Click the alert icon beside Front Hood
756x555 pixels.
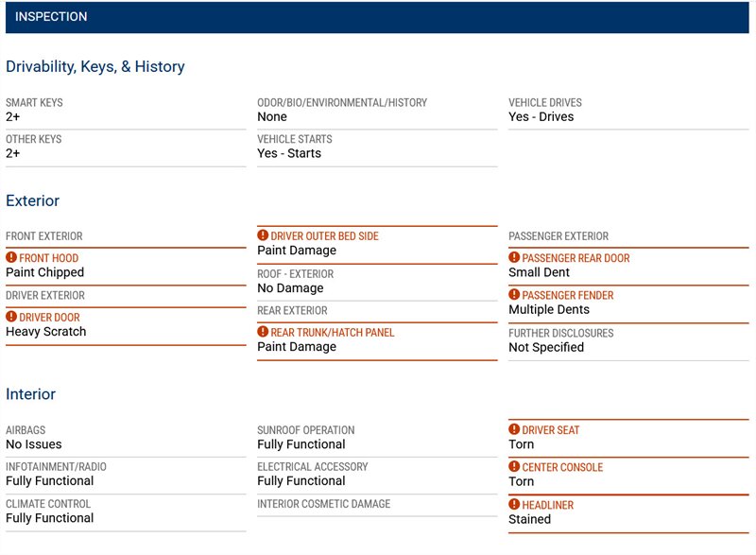click(x=11, y=257)
